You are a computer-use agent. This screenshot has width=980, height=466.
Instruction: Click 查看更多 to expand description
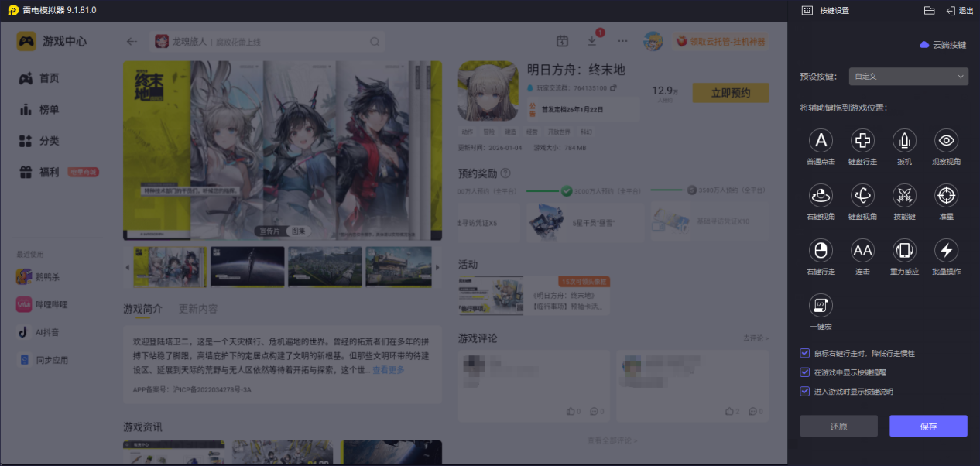tap(388, 370)
